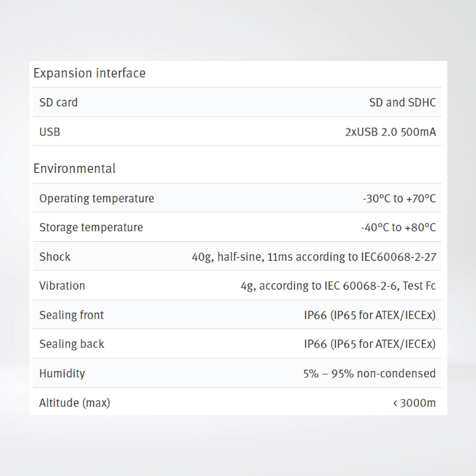This screenshot has height=476, width=476.
Task: Click the Operating temperature label
Action: point(97,198)
